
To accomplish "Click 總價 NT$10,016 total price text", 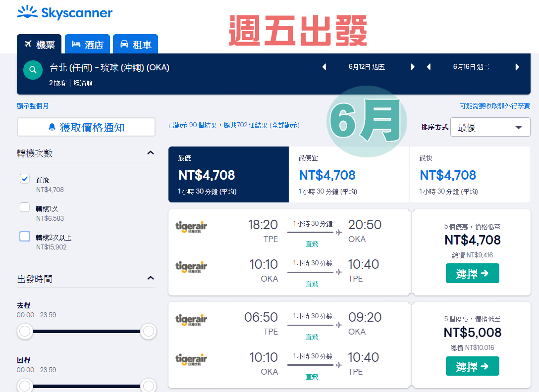I will (472, 347).
